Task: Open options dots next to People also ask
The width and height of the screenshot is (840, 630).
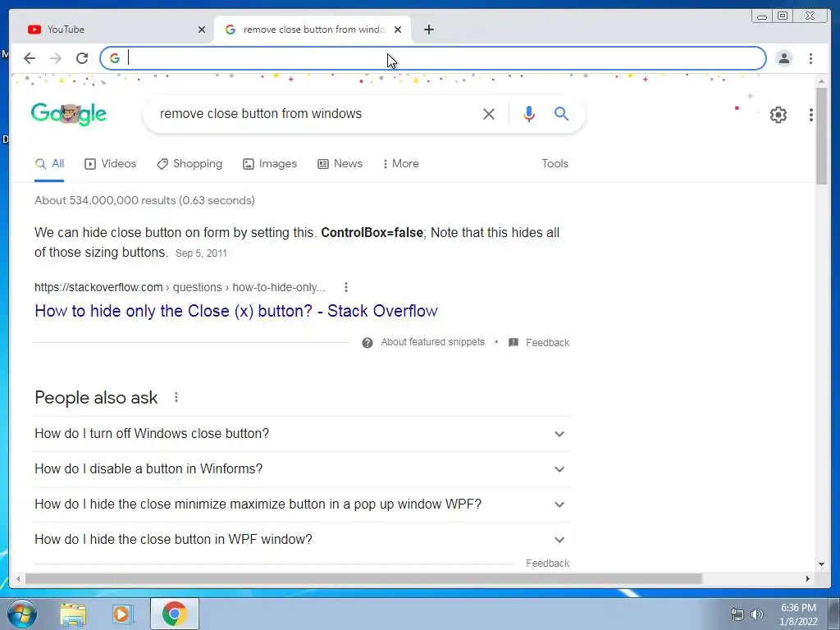Action: point(176,398)
